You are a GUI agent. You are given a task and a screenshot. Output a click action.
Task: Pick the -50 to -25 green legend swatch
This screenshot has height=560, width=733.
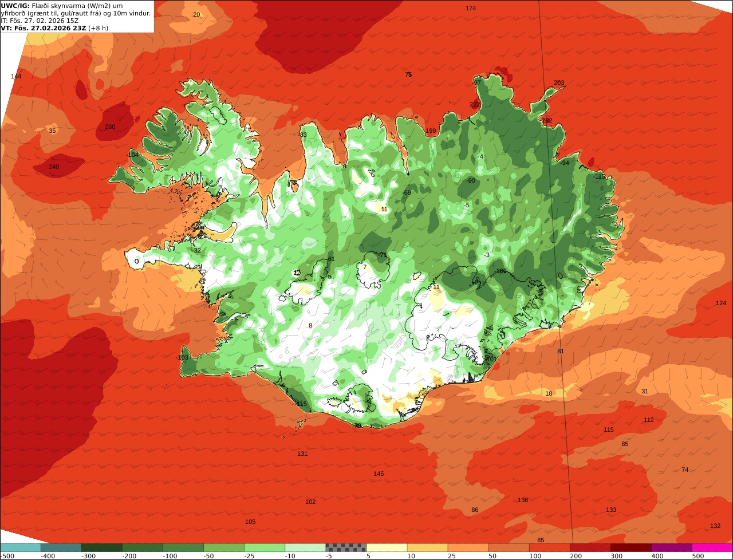pos(224,547)
